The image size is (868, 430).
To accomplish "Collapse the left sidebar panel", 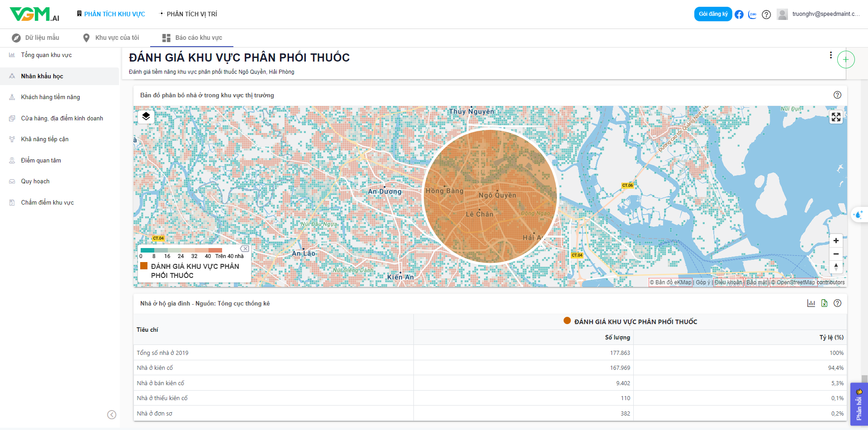I will coord(112,415).
